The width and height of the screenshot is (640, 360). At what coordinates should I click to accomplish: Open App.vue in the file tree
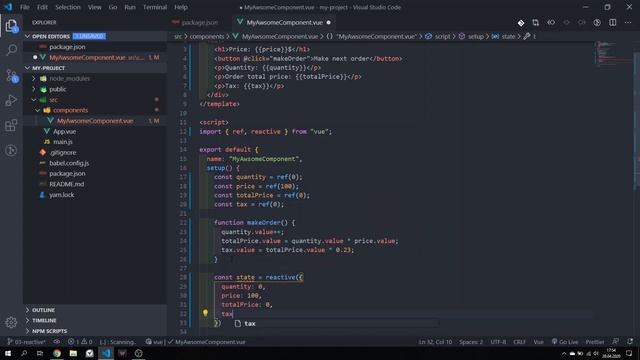pos(64,131)
